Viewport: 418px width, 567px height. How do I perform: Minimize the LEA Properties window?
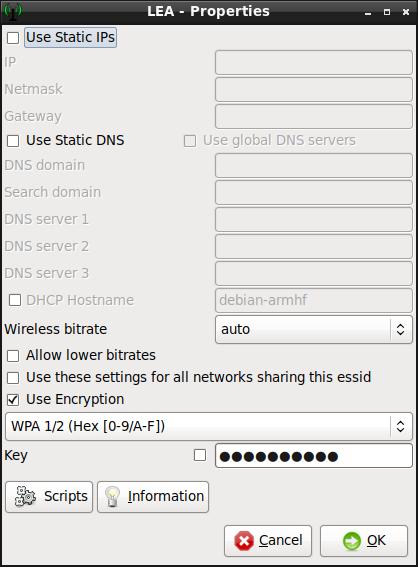click(368, 12)
